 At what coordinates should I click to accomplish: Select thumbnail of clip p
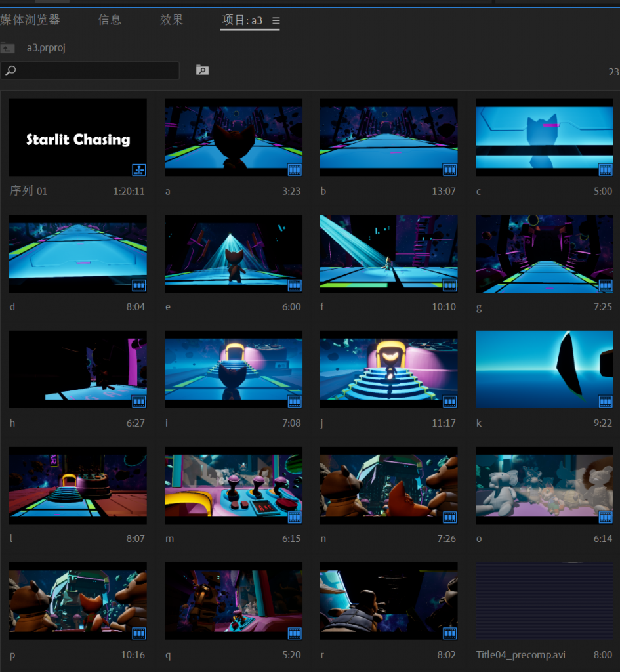[78, 601]
